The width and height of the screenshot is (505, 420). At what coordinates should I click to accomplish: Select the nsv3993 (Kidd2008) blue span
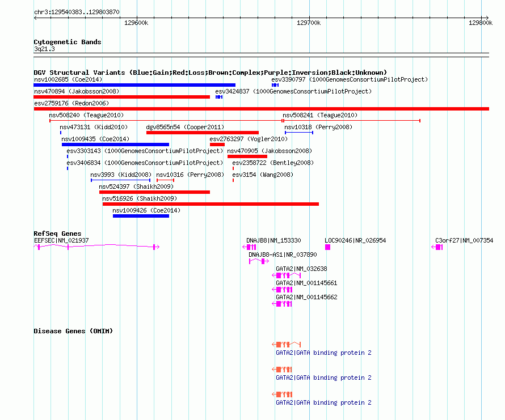(120, 180)
